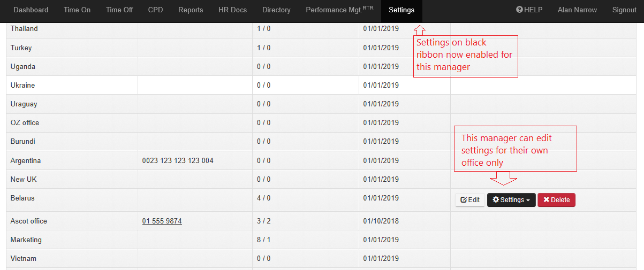Select the Marketing office row

point(26,240)
